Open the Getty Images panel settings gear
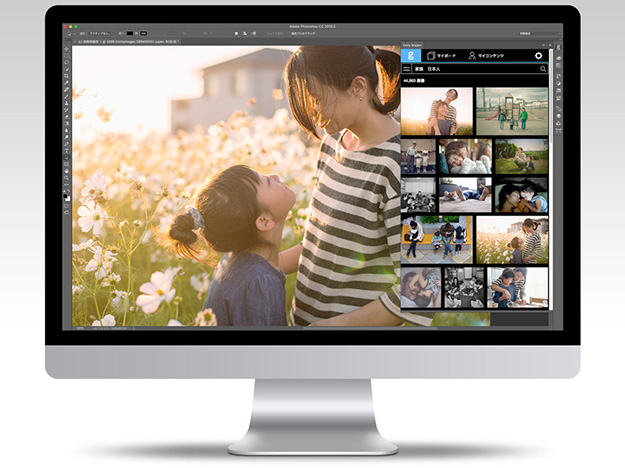The width and height of the screenshot is (625, 468). point(538,56)
